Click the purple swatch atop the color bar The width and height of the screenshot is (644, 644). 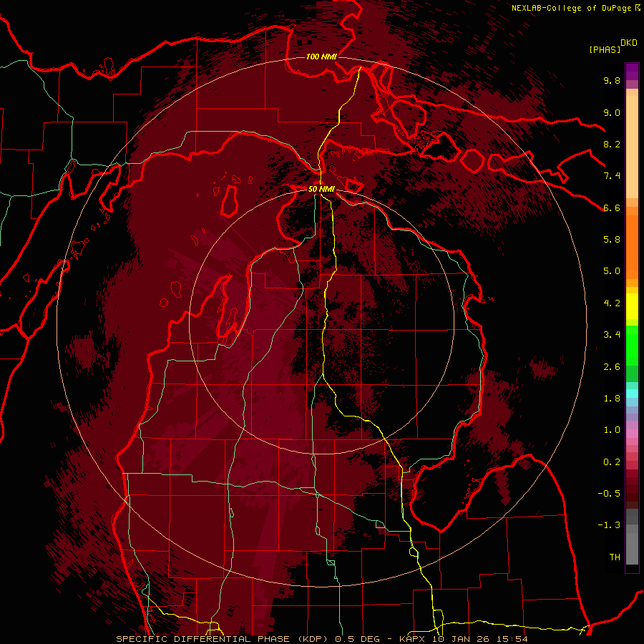[632, 72]
